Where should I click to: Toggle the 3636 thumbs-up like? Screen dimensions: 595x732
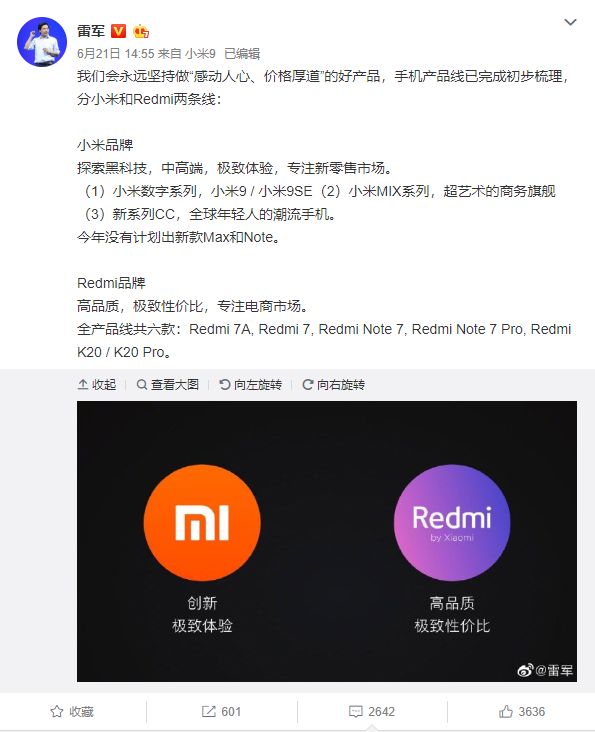pos(522,711)
